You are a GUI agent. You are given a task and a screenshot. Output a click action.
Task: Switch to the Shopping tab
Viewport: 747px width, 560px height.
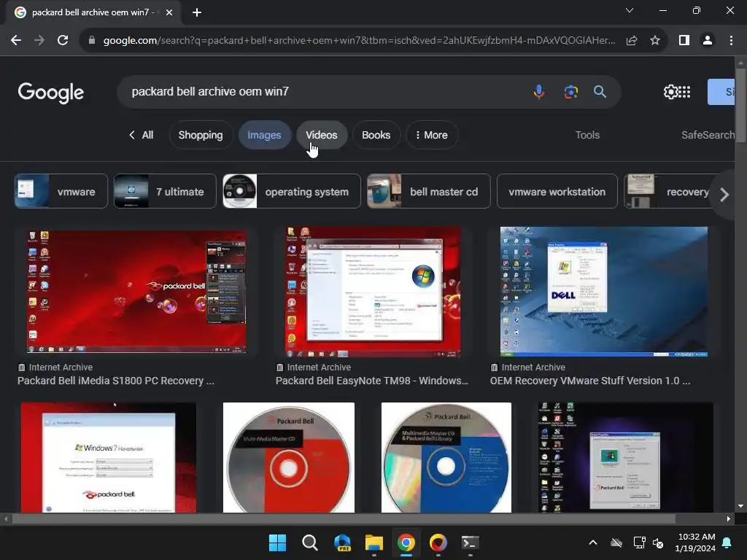pos(201,135)
